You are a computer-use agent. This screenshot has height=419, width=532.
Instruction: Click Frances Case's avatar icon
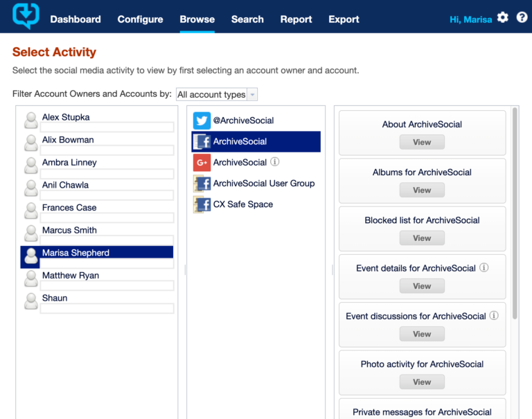click(x=31, y=211)
